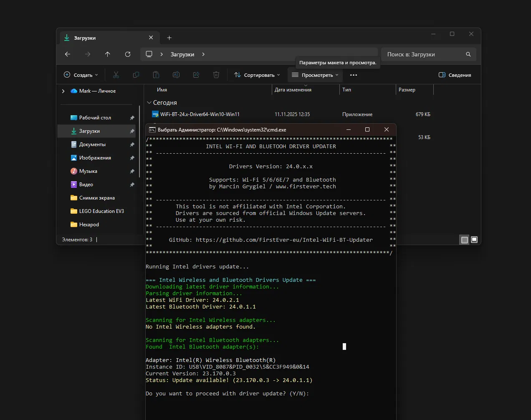Click the Cut scissors icon
Image resolution: width=531 pixels, height=420 pixels.
tap(116, 75)
